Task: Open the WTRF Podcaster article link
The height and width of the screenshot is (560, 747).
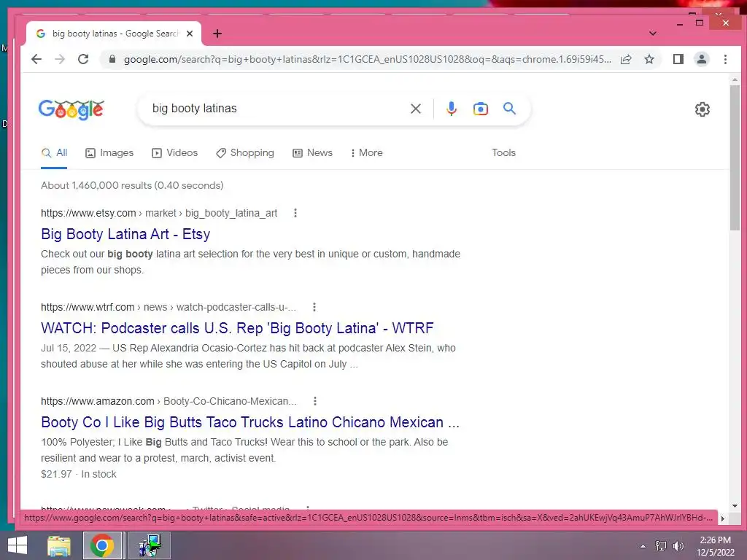Action: point(237,328)
